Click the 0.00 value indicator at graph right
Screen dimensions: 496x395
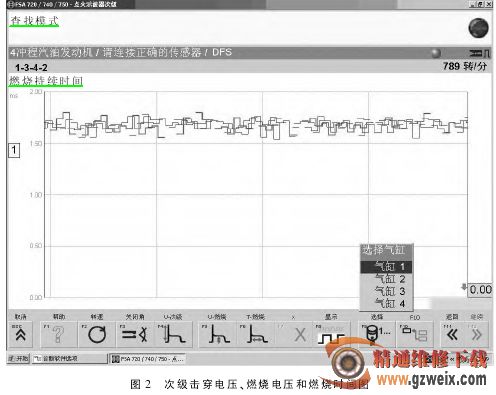pos(480,290)
